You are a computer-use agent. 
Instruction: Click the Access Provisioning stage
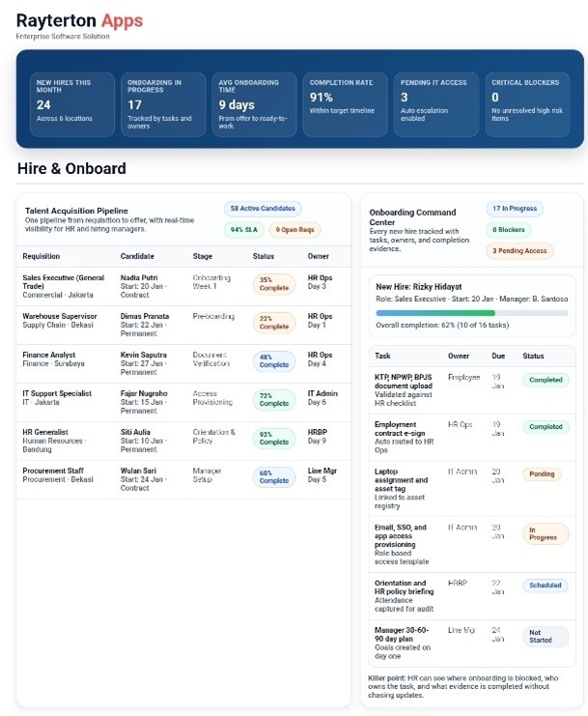click(x=212, y=398)
